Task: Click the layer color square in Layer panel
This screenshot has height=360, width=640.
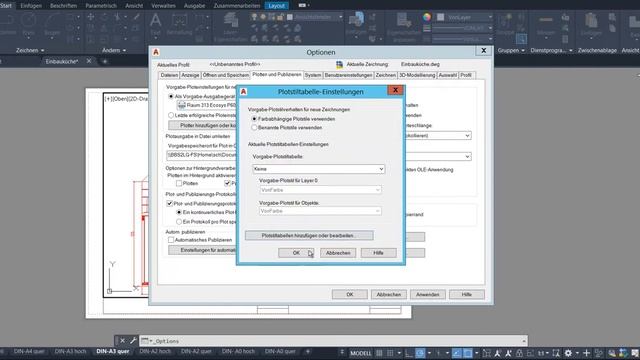Action: (x=289, y=17)
